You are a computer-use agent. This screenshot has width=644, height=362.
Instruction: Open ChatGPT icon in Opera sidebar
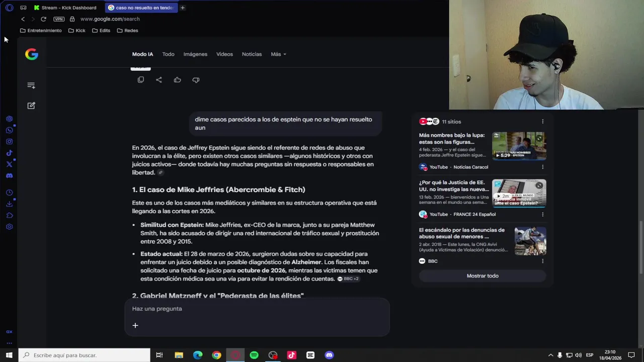click(9, 119)
